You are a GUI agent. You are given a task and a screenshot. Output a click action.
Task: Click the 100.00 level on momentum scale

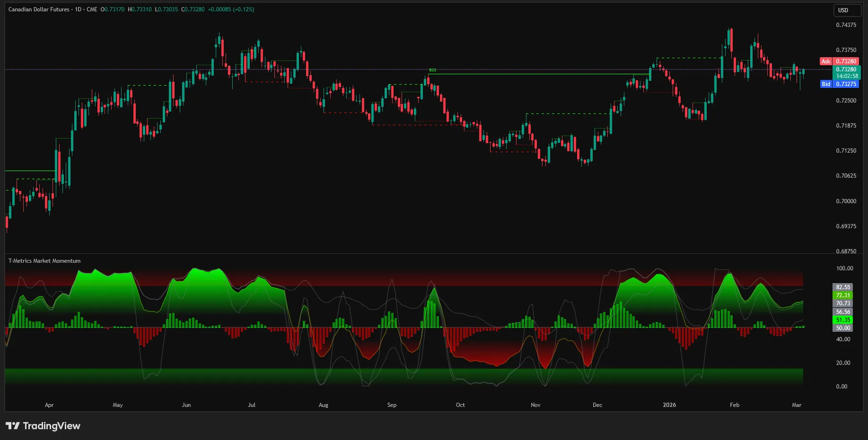(844, 268)
